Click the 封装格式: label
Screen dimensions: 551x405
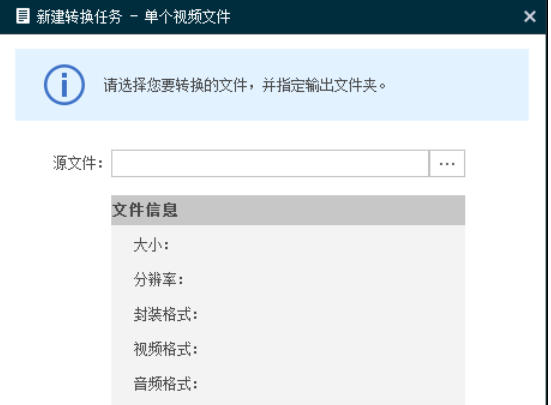166,314
